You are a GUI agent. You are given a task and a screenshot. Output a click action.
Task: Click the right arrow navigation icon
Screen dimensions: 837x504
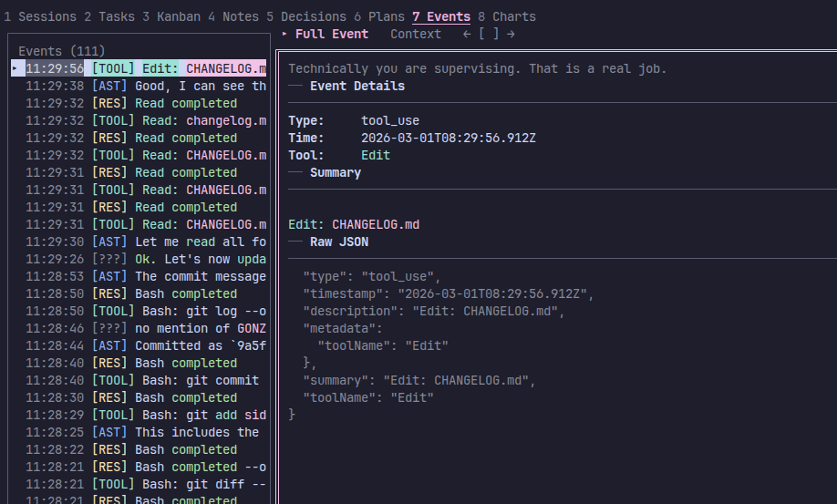point(511,34)
